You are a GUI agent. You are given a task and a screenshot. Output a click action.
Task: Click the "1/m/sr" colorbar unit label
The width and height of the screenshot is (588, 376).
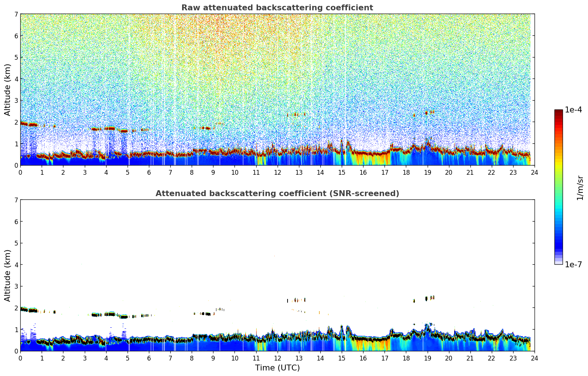580,188
